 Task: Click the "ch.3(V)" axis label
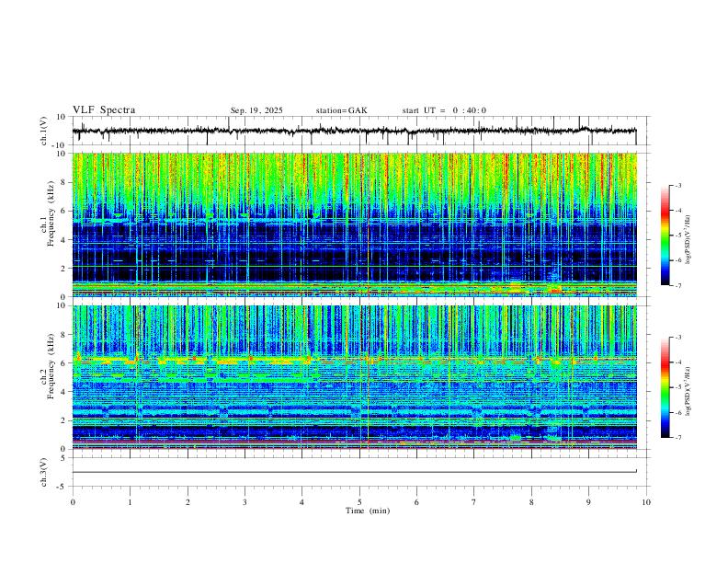click(44, 472)
